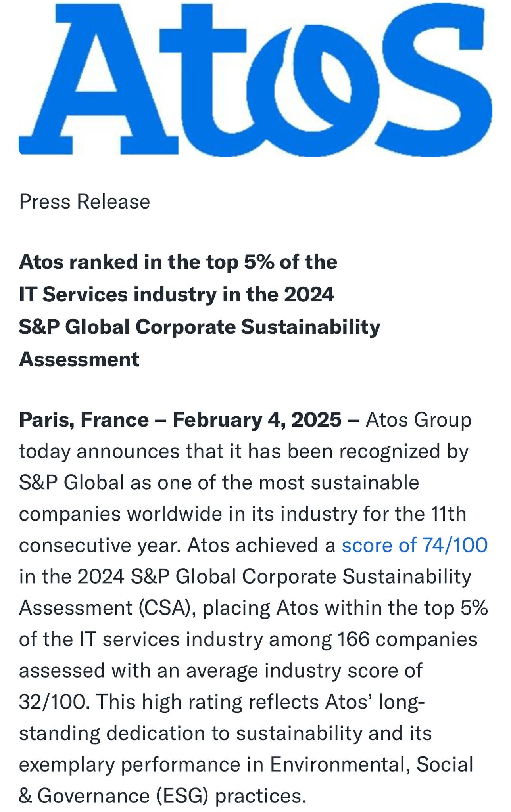Click the Atos logo image
Screen dimensions: 511x812
(x=255, y=80)
